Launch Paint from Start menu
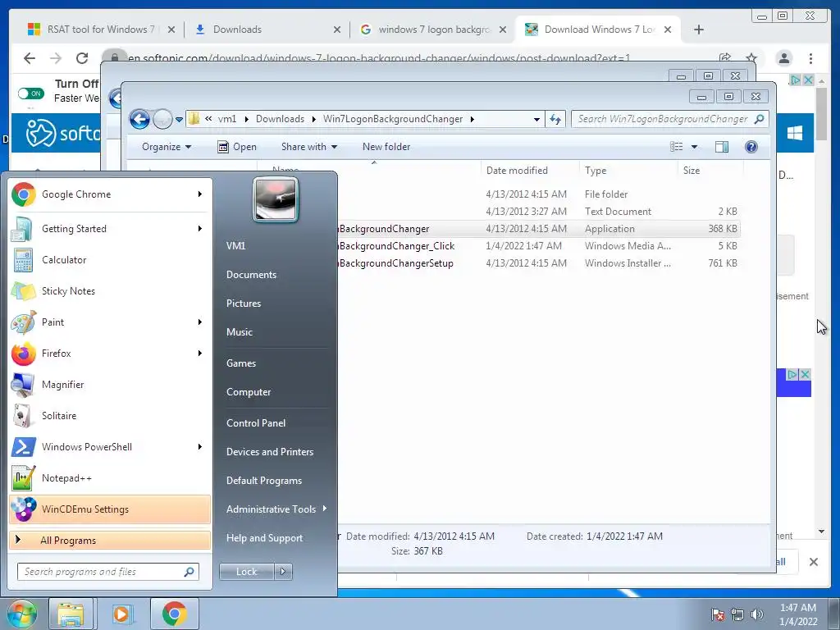The image size is (840, 630). pos(110,322)
